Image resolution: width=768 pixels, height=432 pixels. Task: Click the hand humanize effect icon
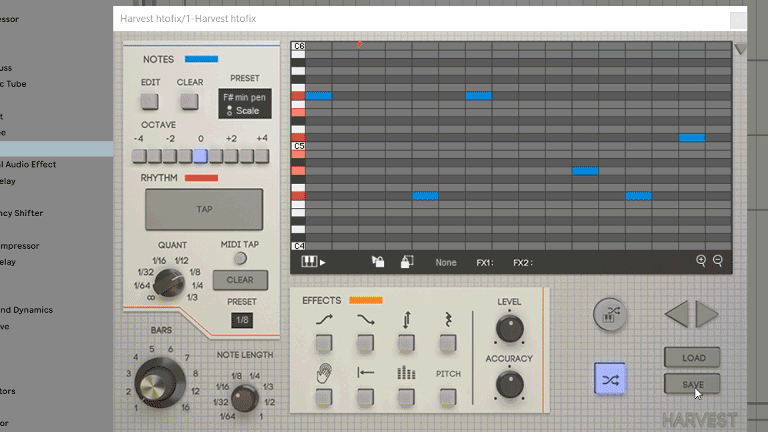(x=324, y=374)
